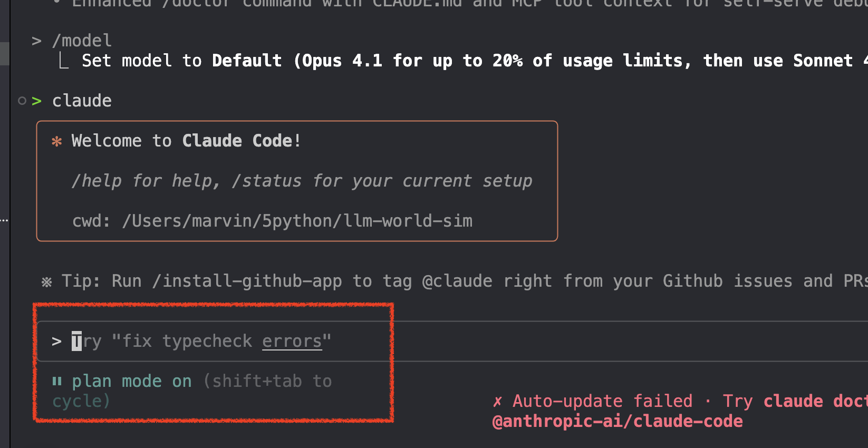
Task: Click the green prompt arrow before claude
Action: pos(36,101)
